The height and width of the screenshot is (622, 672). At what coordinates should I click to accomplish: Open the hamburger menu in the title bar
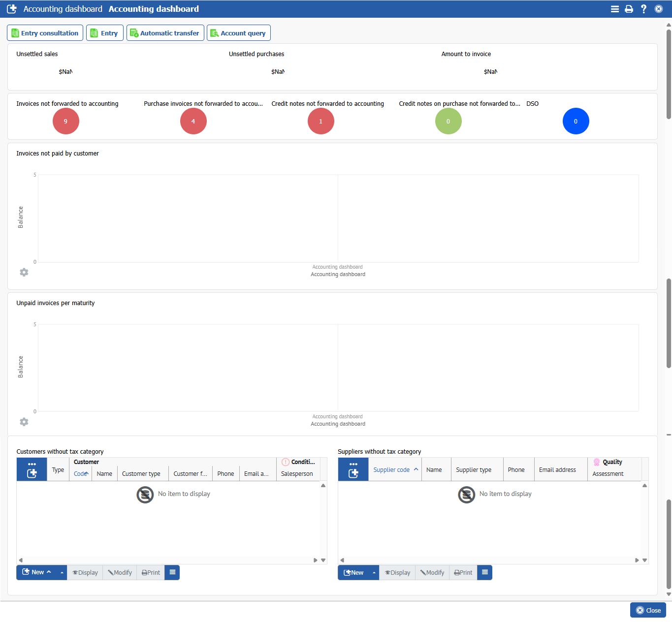tap(614, 9)
